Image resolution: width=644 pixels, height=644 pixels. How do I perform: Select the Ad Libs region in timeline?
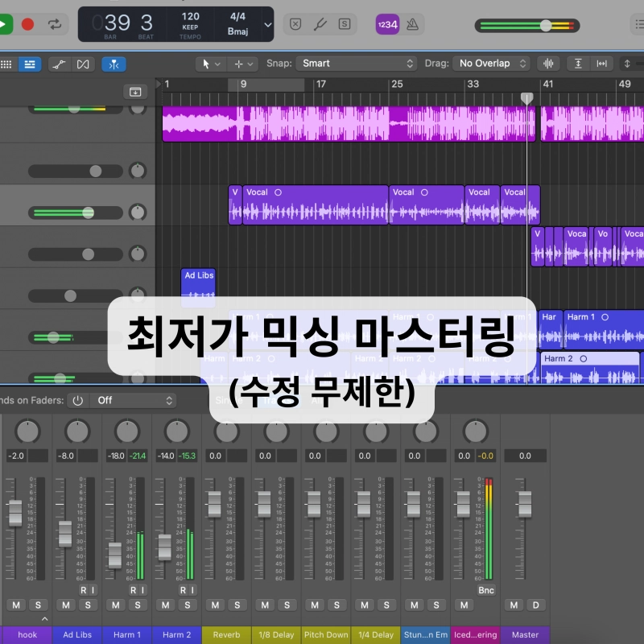198,287
